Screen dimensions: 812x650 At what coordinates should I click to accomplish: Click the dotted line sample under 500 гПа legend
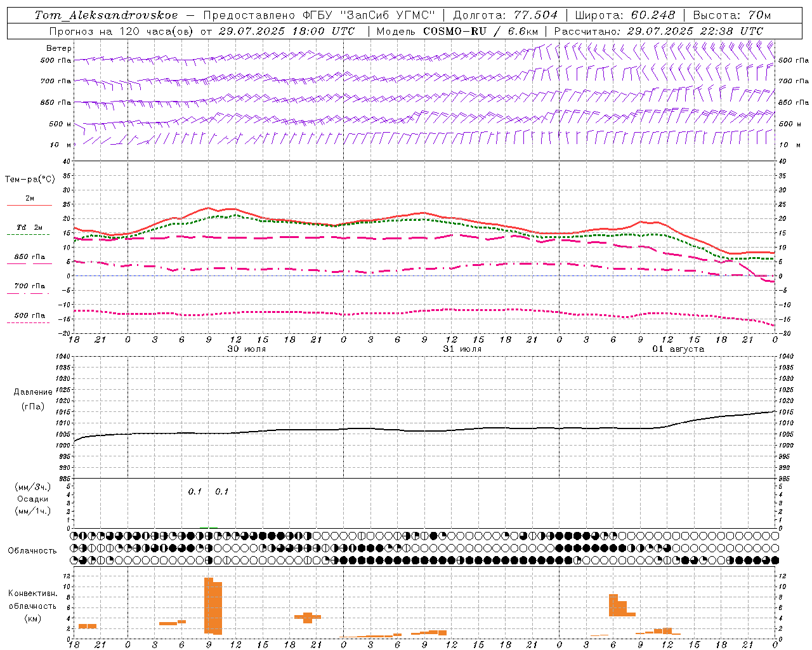[28, 322]
